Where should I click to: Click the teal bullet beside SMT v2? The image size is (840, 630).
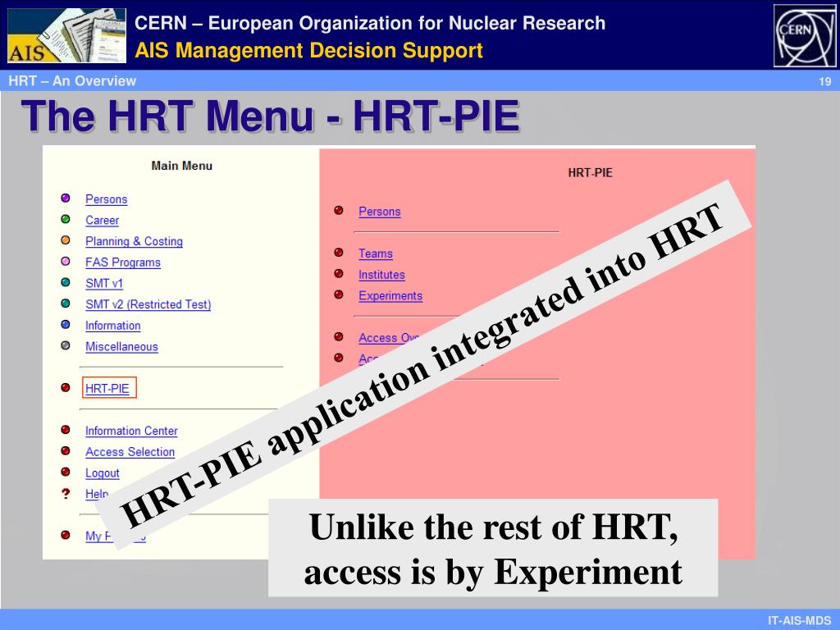click(x=66, y=304)
